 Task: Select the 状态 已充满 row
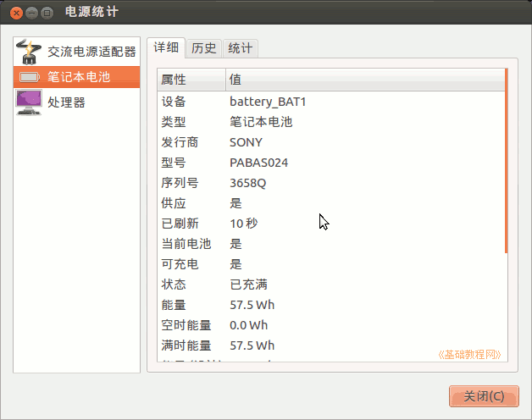point(330,285)
